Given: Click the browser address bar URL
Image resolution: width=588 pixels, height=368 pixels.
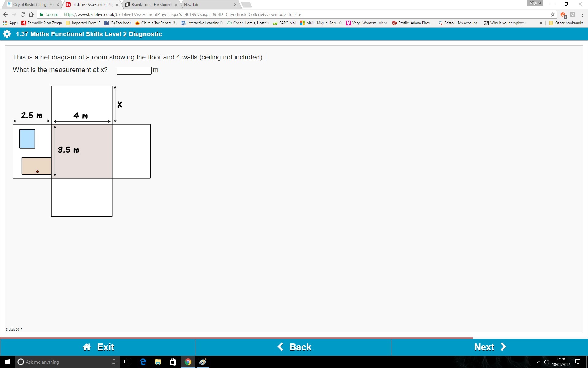Looking at the screenshot, I should point(182,14).
